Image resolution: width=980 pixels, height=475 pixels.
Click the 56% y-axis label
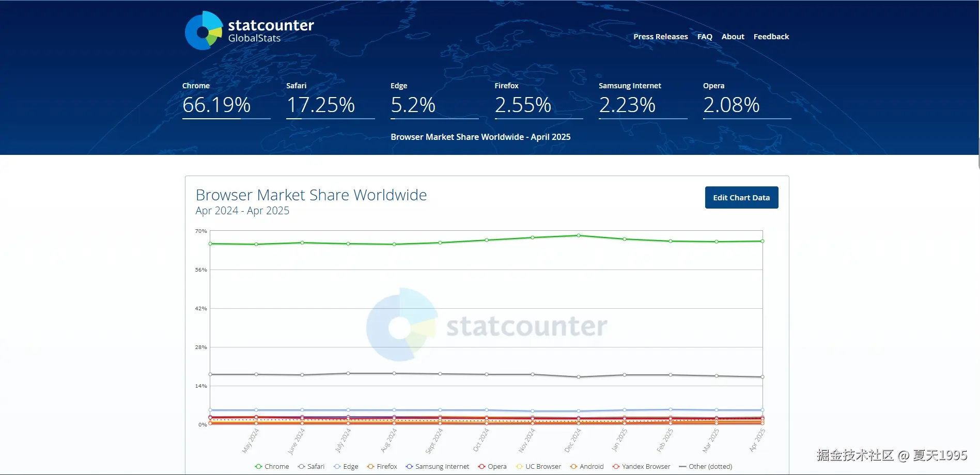point(201,270)
